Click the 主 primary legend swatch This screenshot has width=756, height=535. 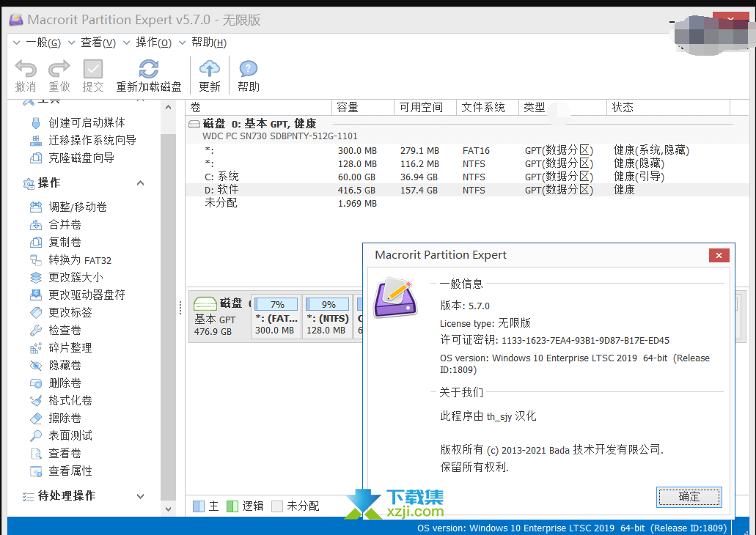(x=198, y=506)
